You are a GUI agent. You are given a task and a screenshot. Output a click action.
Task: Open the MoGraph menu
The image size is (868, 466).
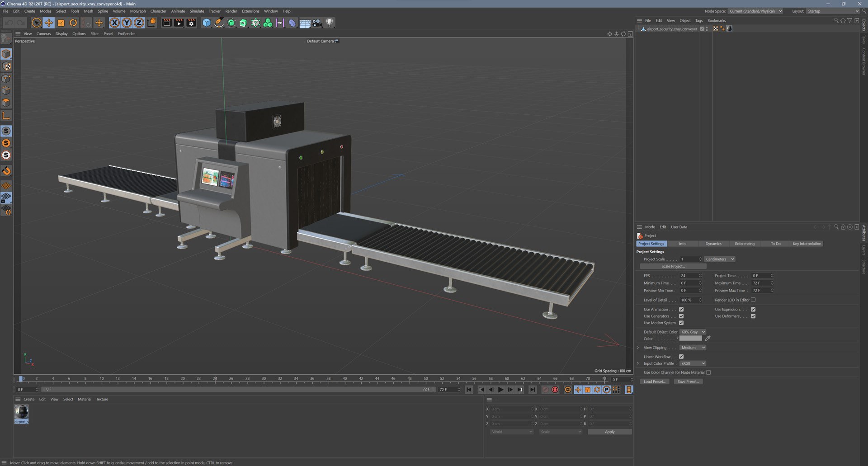coord(138,11)
